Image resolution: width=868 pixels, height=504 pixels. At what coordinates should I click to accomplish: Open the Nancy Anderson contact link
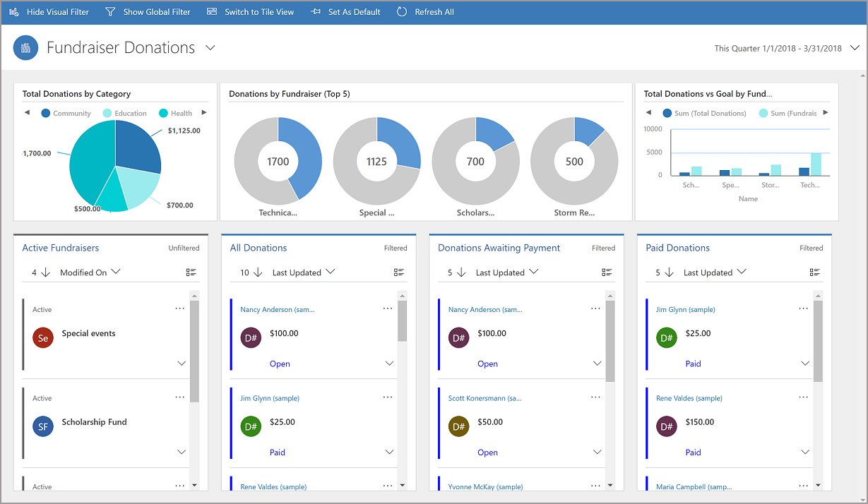[278, 308]
